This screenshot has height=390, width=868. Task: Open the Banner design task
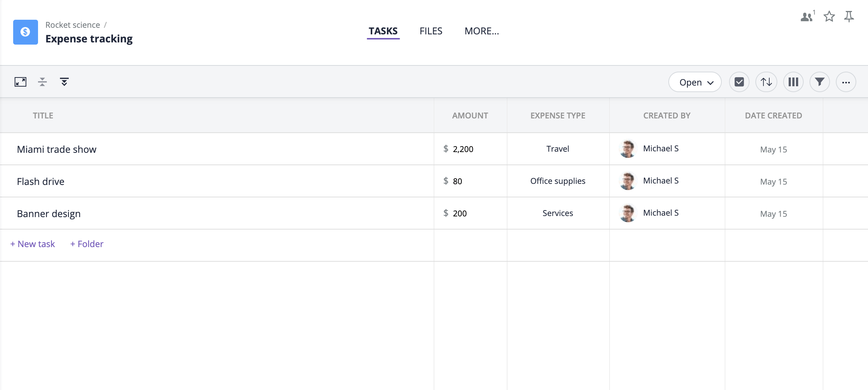coord(49,213)
